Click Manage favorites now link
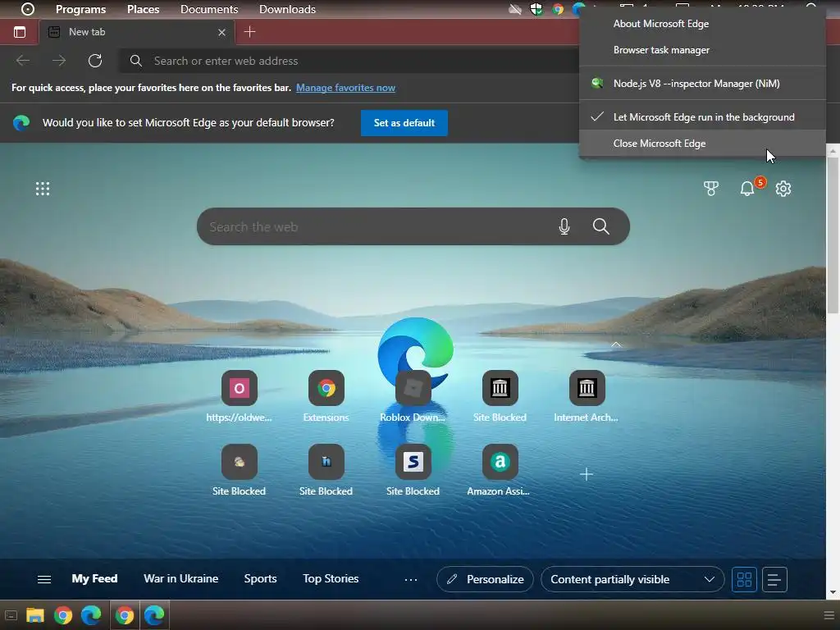840x630 pixels. 345,87
